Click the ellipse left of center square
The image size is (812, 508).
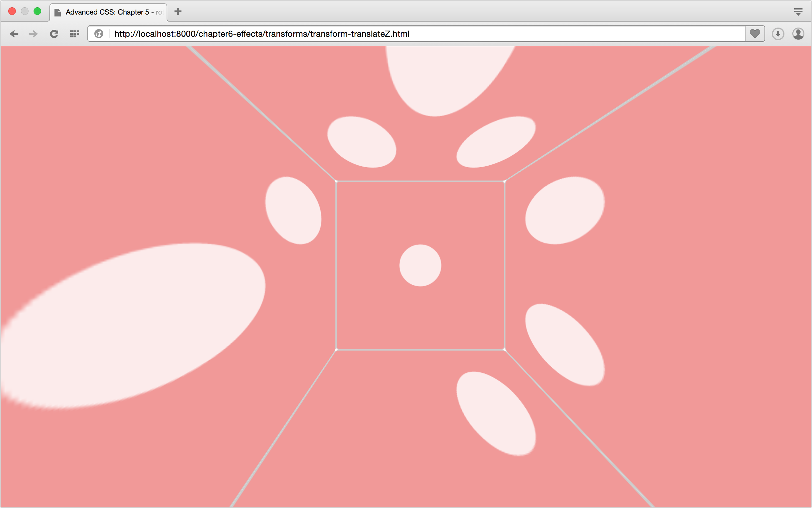pos(293,211)
